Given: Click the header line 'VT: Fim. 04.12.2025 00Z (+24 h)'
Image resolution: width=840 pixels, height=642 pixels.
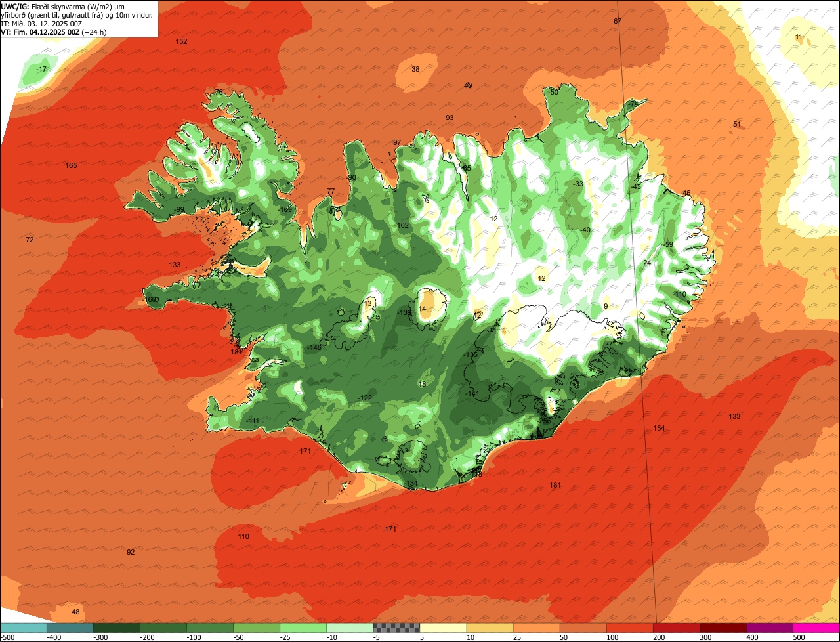Looking at the screenshot, I should click(54, 32).
